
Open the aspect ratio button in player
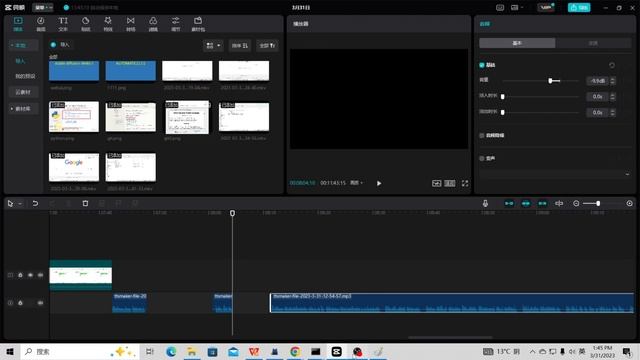(449, 183)
